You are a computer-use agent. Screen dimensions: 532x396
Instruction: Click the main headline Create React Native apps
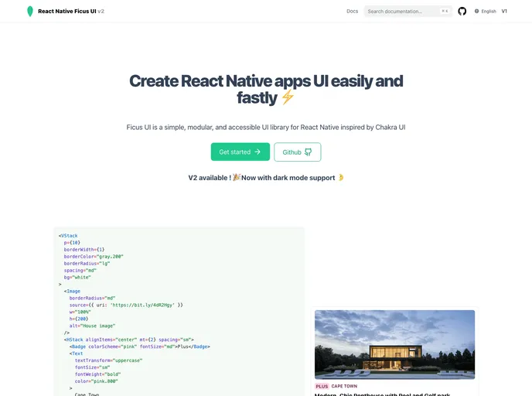coord(266,89)
